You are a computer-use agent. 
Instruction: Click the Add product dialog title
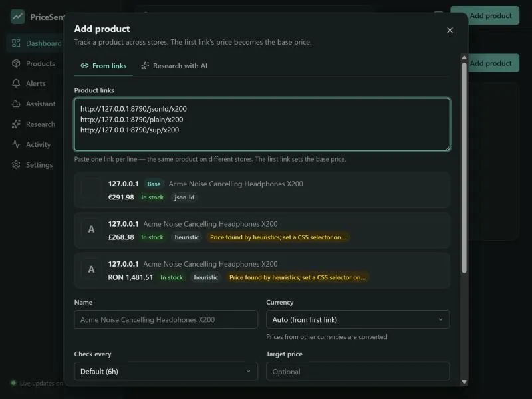pos(102,29)
